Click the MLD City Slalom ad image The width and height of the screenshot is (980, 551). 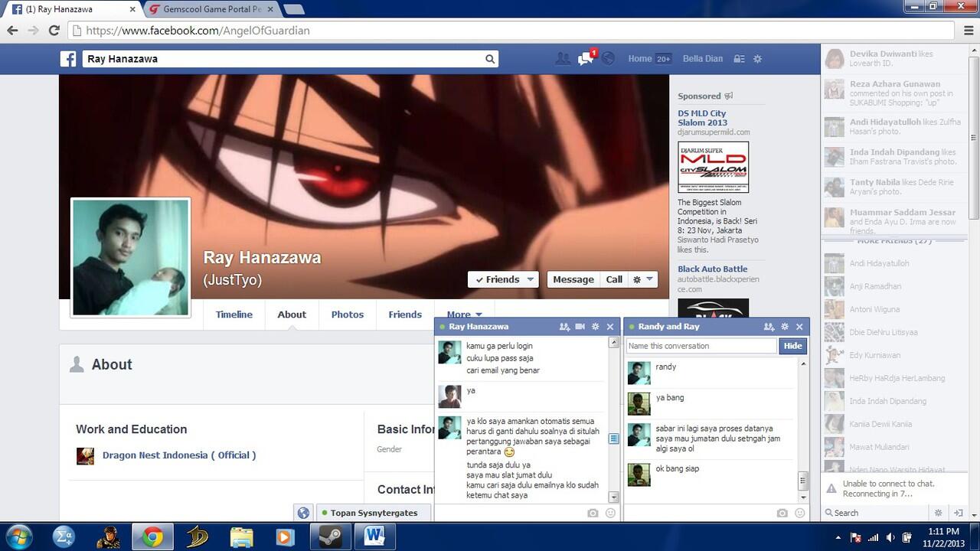pyautogui.click(x=714, y=167)
